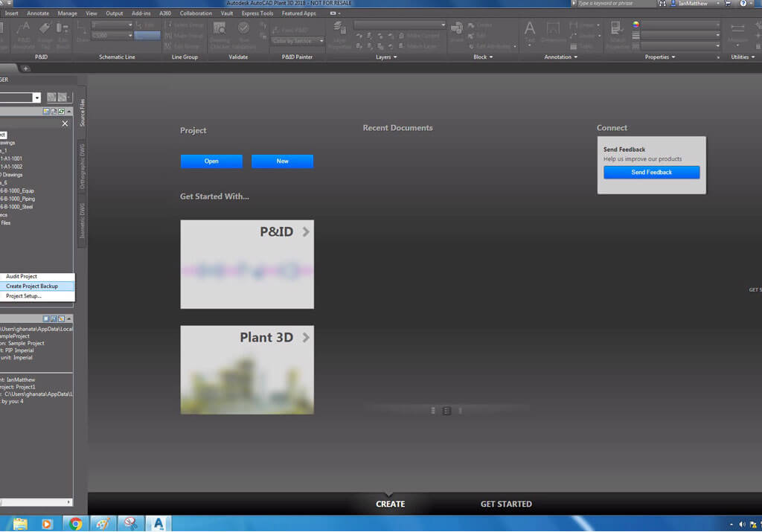Open the Color by Service dropdown in P&ID Painter
762x532 pixels.
click(x=321, y=42)
